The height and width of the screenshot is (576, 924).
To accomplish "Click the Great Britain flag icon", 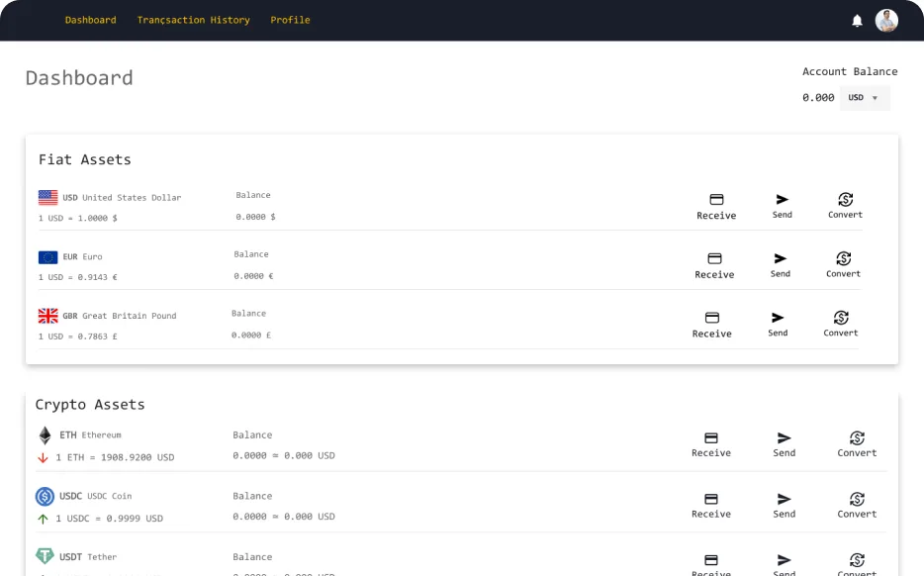I will point(47,316).
